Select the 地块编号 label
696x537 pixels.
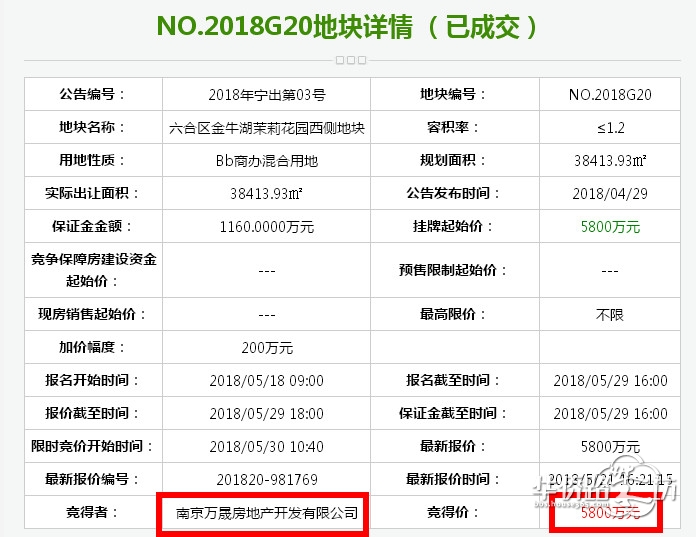point(454,94)
